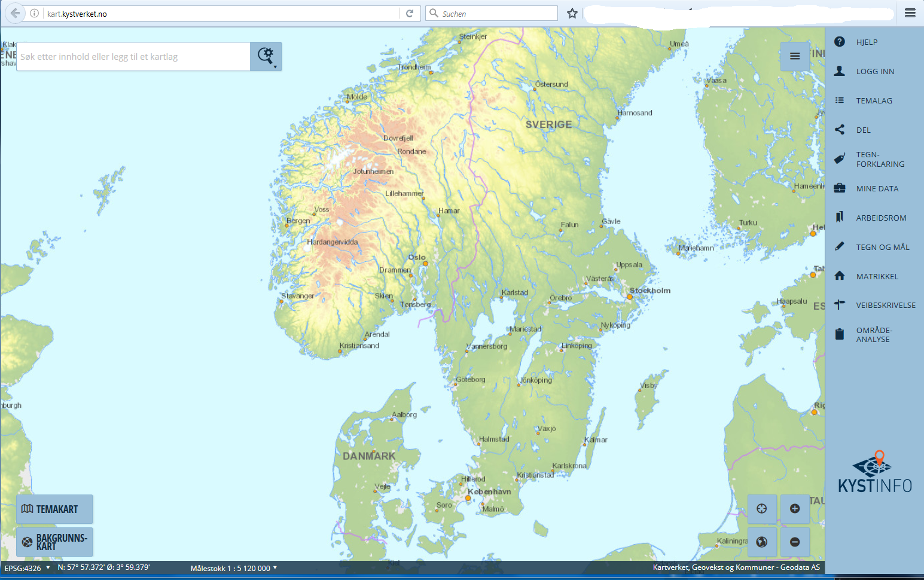Viewport: 924px width, 580px height.
Task: Expand the Målestokk scale dropdown
Action: 233,568
